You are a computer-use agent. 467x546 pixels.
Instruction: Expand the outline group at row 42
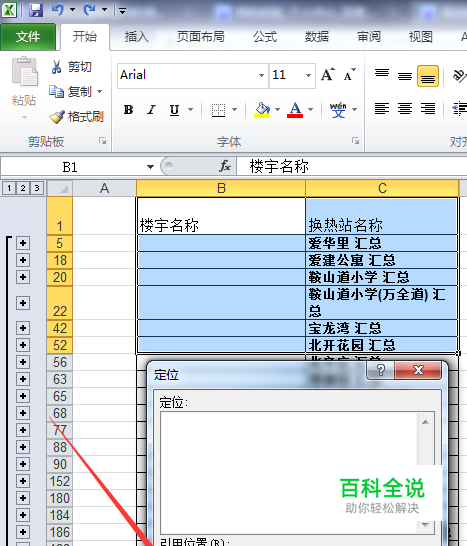pos(23,328)
